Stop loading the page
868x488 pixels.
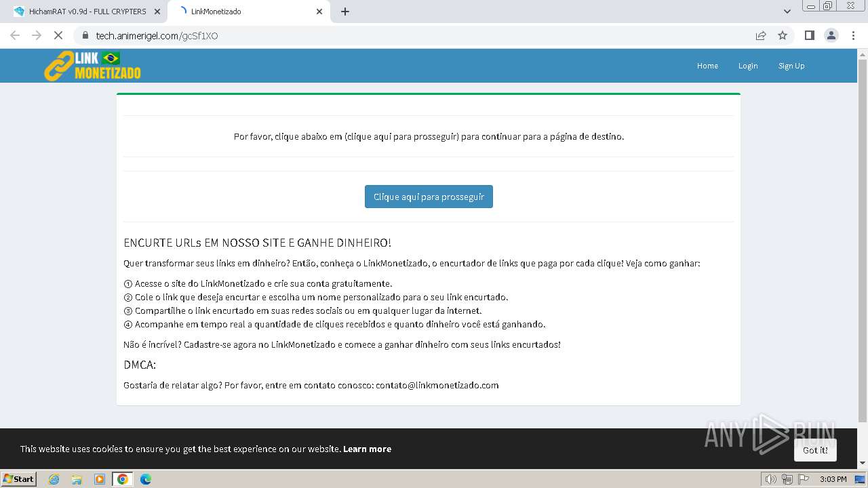click(58, 35)
